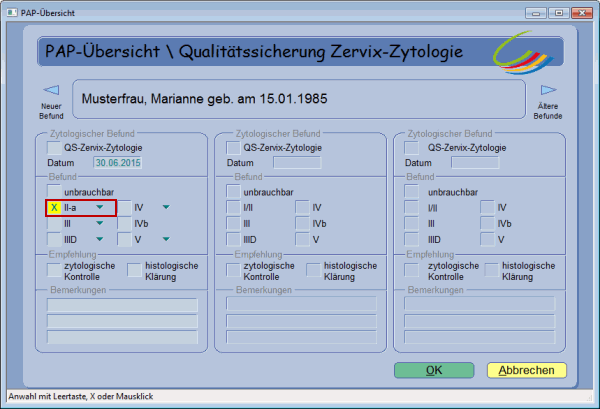
Task: Check histologische Klärung in the right panel
Action: [x=492, y=271]
